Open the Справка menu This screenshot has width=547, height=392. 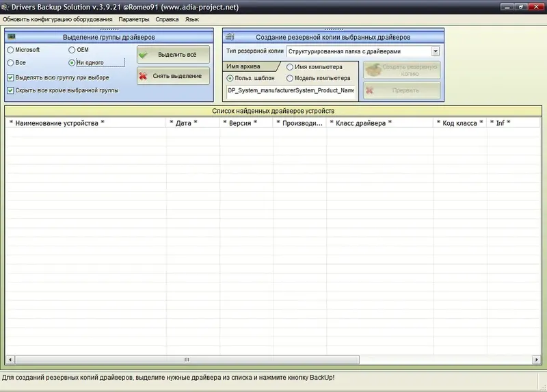coord(167,19)
